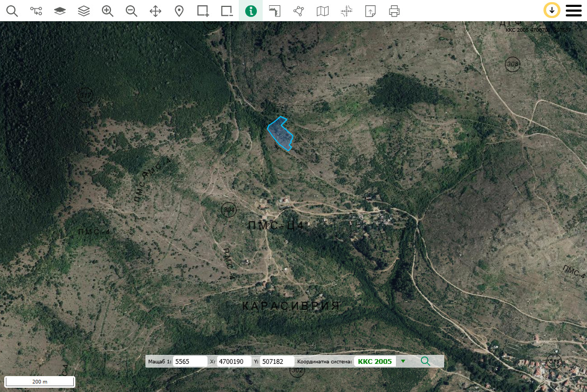The height and width of the screenshot is (392, 587).
Task: Print the map with printer icon
Action: 394,11
